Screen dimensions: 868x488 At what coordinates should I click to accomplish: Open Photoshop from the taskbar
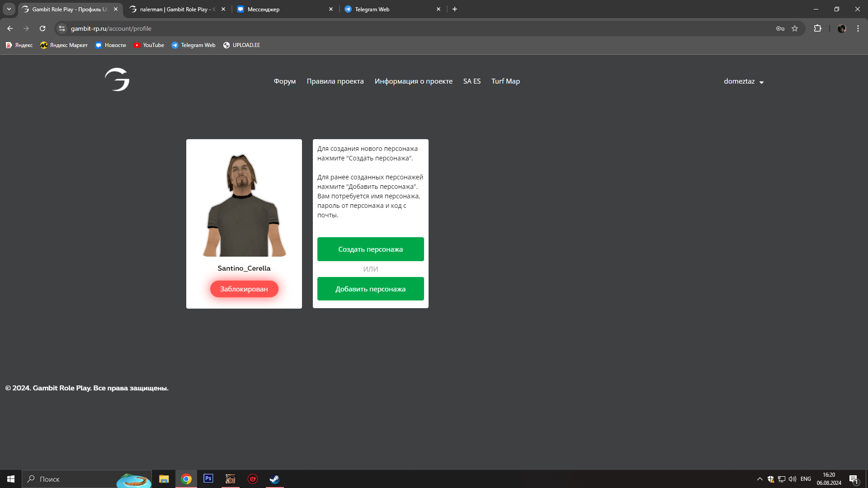pyautogui.click(x=208, y=479)
